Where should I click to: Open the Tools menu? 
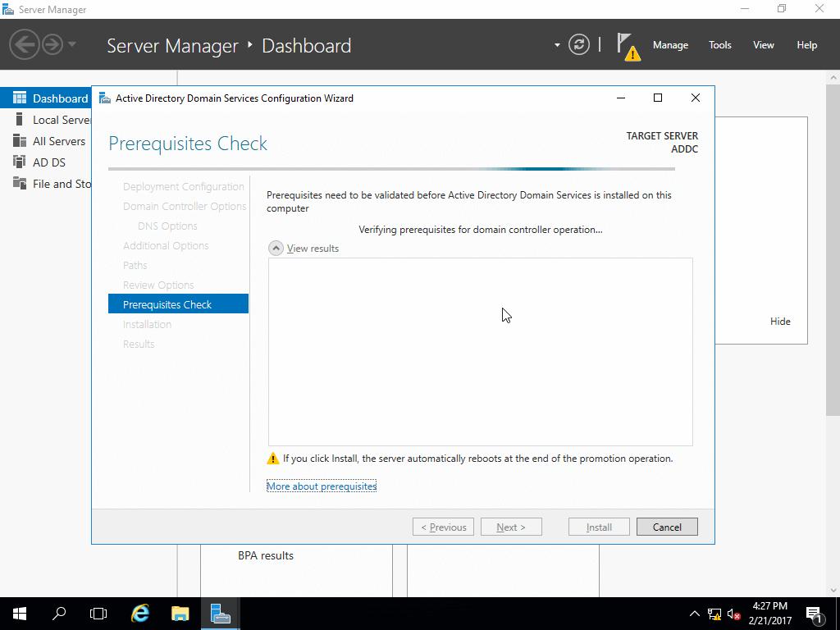tap(719, 45)
